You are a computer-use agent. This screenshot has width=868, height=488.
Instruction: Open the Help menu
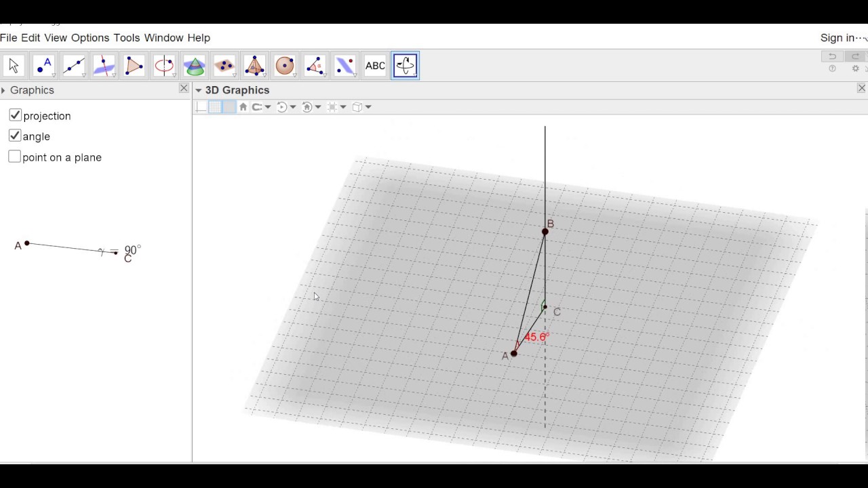tap(199, 38)
